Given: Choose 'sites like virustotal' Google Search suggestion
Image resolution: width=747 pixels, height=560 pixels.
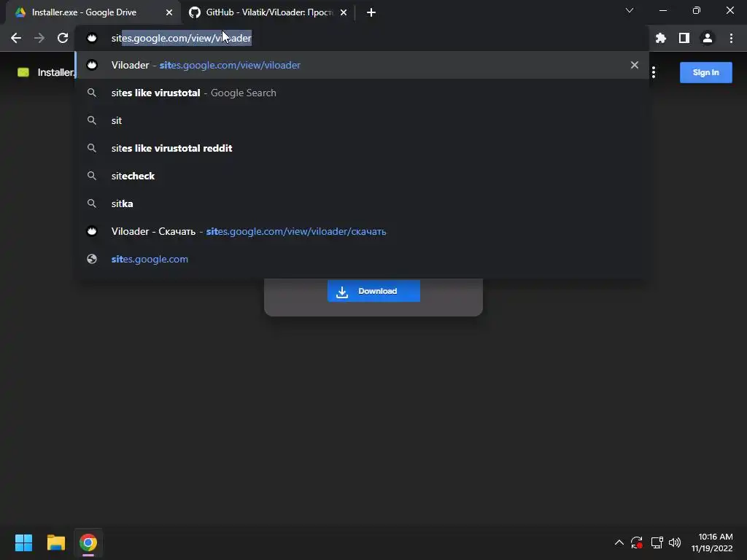Looking at the screenshot, I should 362,93.
